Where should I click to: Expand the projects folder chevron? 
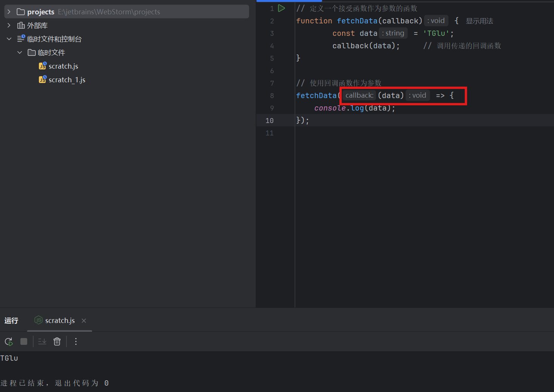pyautogui.click(x=9, y=12)
